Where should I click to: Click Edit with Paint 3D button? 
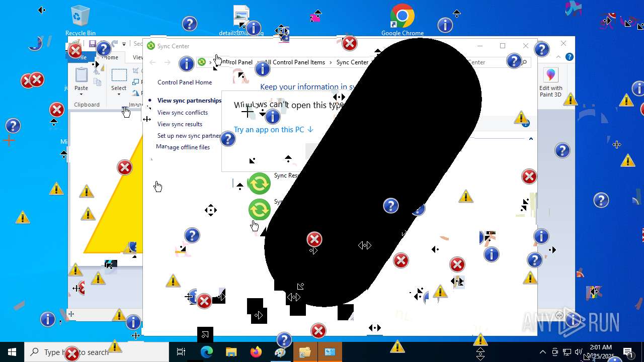click(x=551, y=83)
